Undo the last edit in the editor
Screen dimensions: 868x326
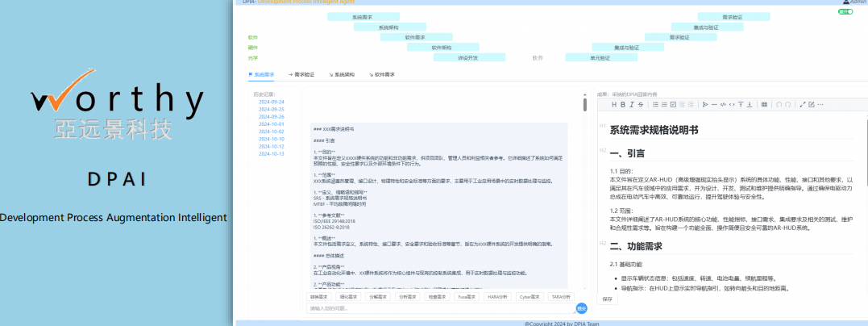pyautogui.click(x=779, y=104)
